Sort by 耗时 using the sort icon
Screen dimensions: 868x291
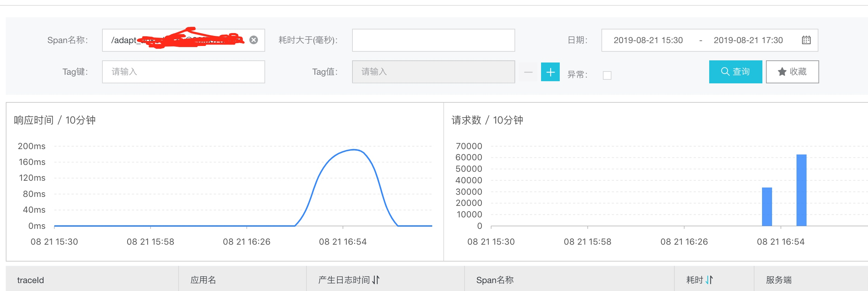(709, 280)
